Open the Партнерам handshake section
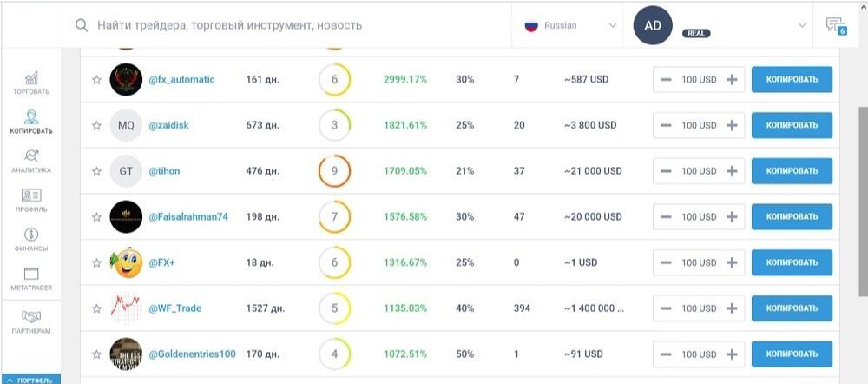The width and height of the screenshot is (868, 384). pos(31,321)
